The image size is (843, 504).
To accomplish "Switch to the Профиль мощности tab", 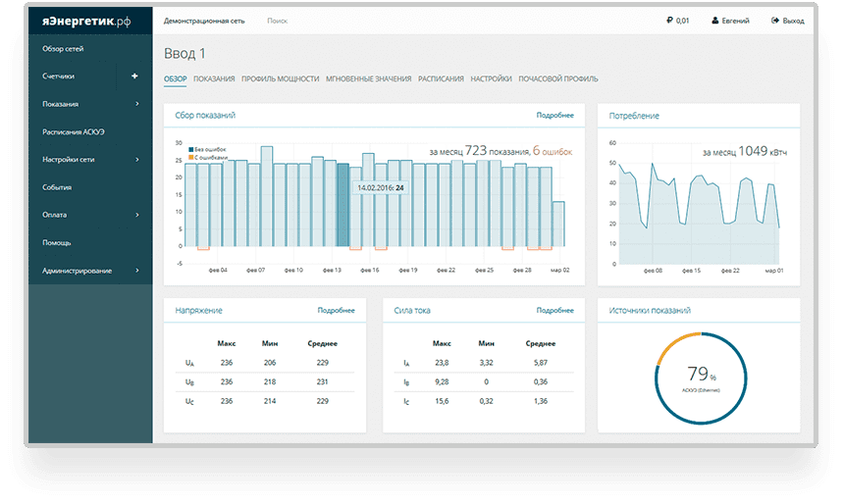I will 280,78.
